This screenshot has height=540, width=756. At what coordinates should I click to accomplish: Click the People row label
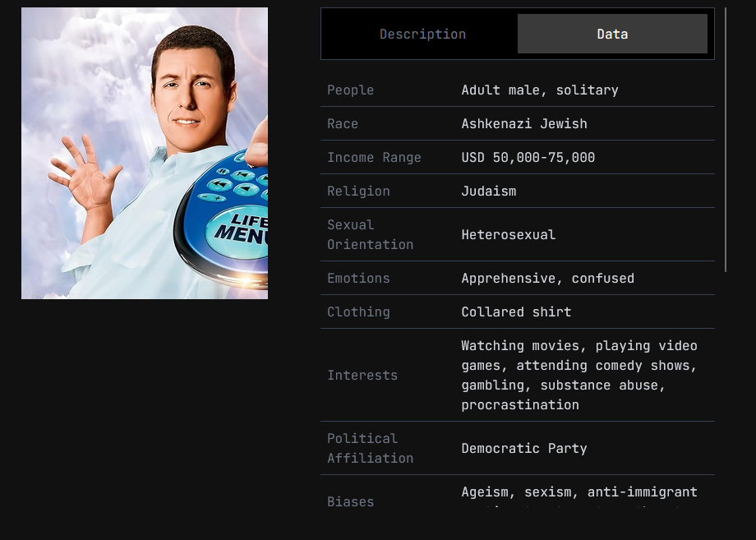(x=351, y=90)
